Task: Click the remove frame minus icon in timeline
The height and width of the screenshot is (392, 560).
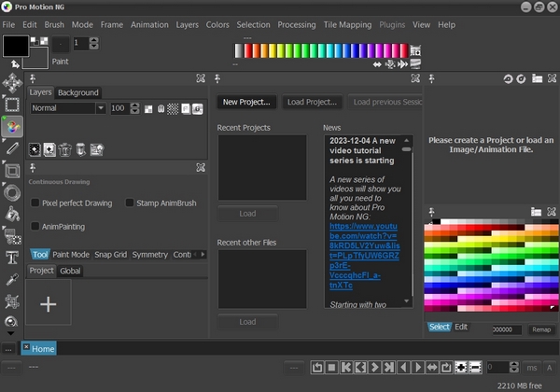Action: click(475, 367)
